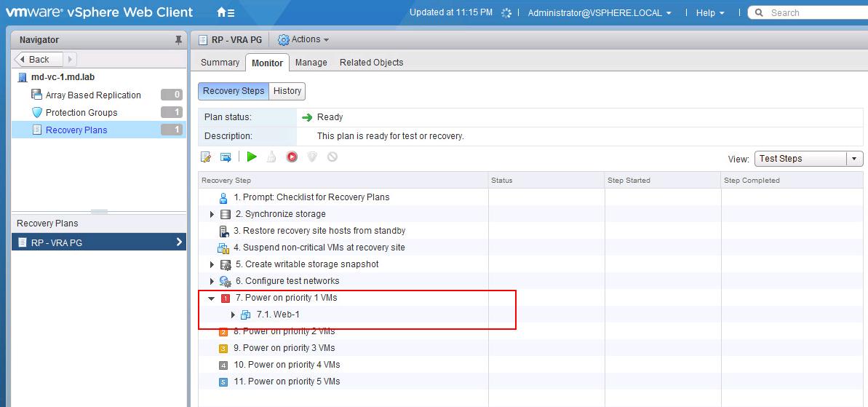Click the reprotect shield icon

click(x=312, y=157)
